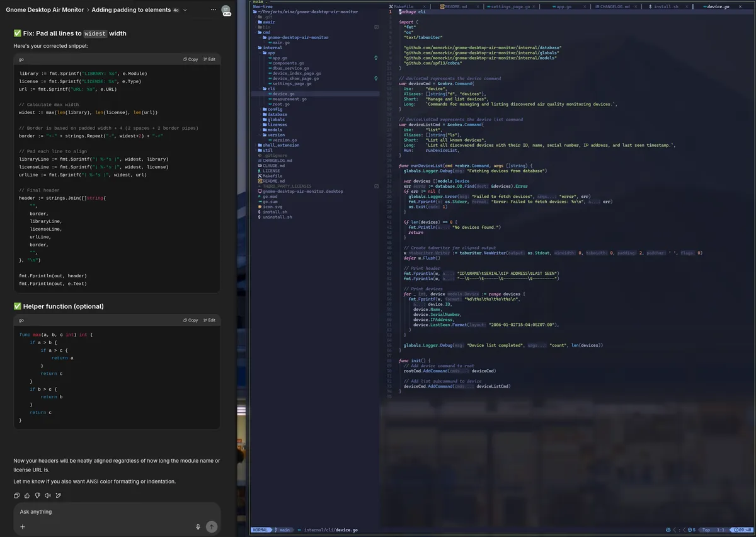Image resolution: width=756 pixels, height=537 pixels.
Task: Click NORMAL mode indicator in statusline
Action: tap(261, 530)
